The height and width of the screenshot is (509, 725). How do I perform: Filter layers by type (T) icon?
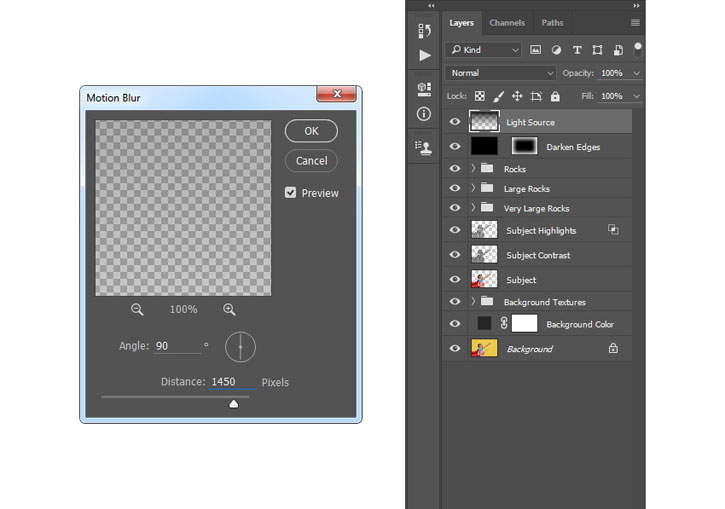[577, 50]
